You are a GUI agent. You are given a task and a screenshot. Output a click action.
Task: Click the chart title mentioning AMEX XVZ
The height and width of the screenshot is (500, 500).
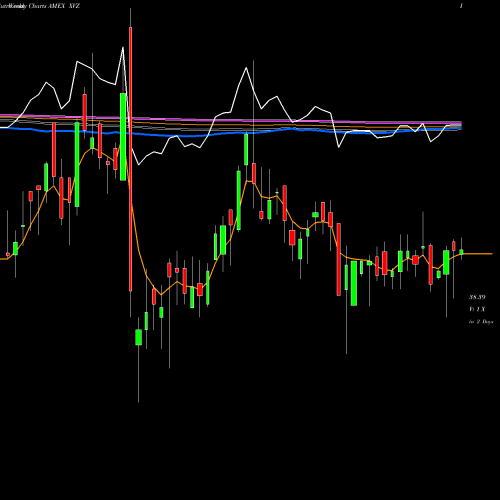coord(40,6)
